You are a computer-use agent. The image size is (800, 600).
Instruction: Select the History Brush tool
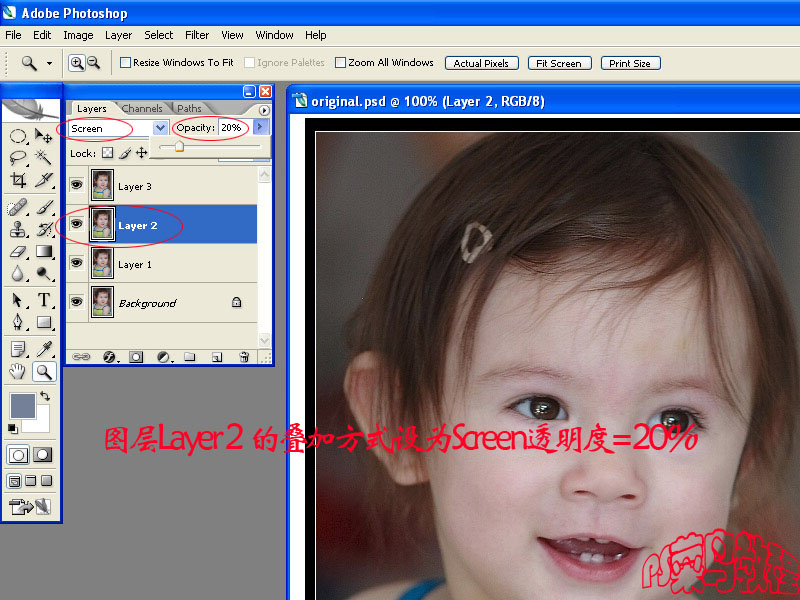[x=43, y=229]
